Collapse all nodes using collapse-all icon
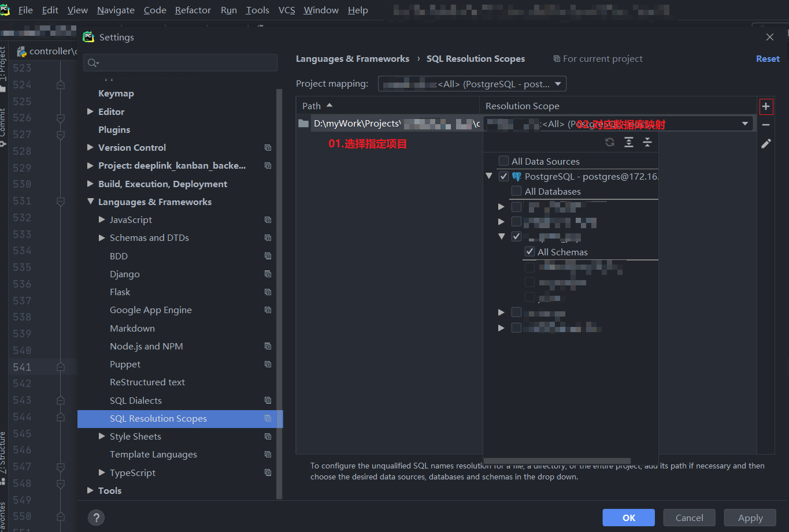 click(646, 142)
